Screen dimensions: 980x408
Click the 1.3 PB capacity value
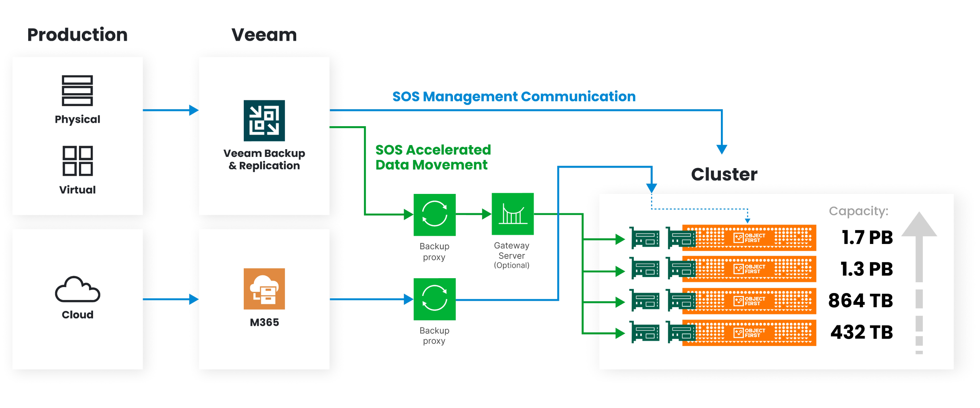coord(866,269)
